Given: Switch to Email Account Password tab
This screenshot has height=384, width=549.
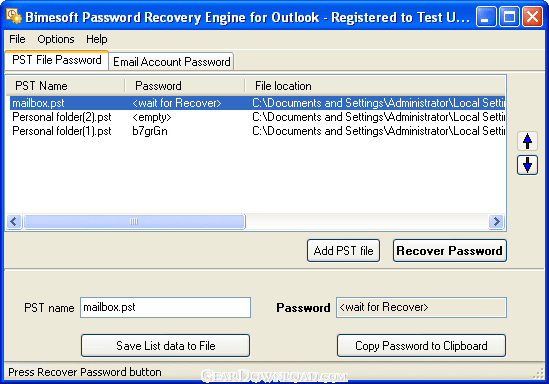Looking at the screenshot, I should point(172,62).
